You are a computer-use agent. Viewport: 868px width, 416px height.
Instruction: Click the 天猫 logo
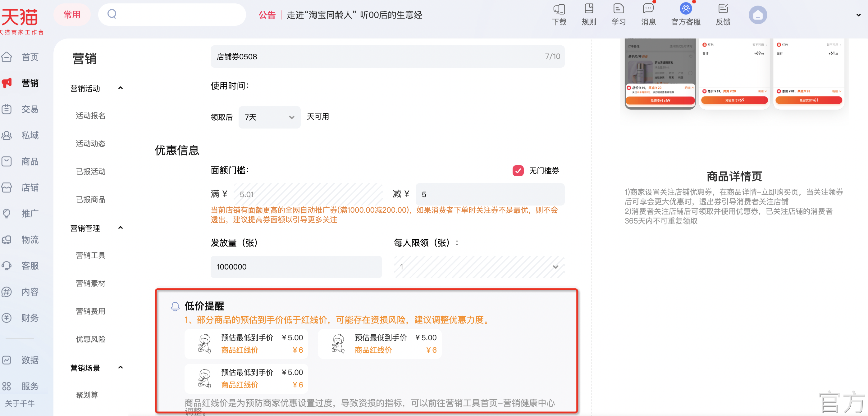pos(20,17)
